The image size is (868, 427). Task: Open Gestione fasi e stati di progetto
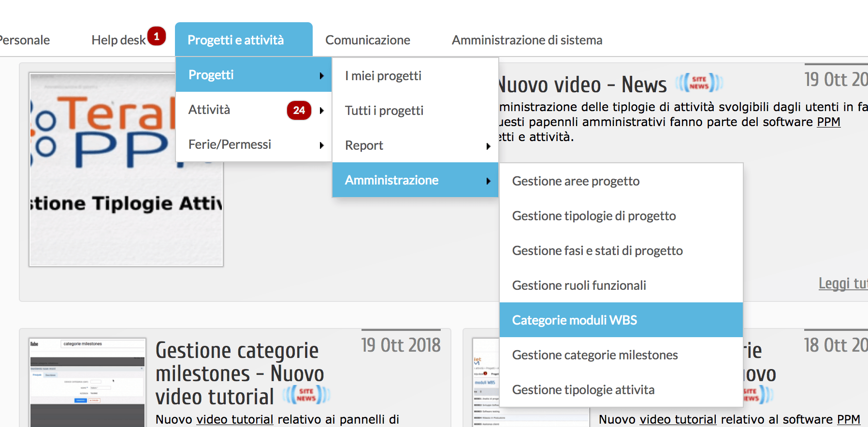click(621, 251)
